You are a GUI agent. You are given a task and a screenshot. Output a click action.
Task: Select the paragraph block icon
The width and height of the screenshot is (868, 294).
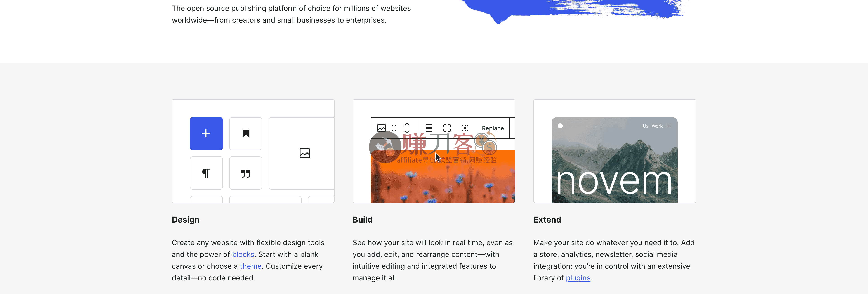(206, 173)
